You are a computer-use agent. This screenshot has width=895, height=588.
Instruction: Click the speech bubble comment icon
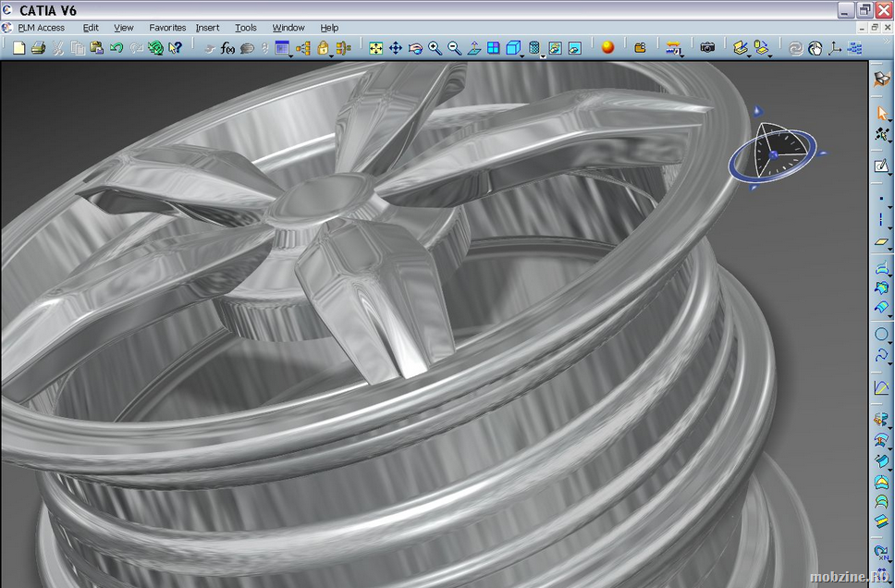[x=247, y=48]
